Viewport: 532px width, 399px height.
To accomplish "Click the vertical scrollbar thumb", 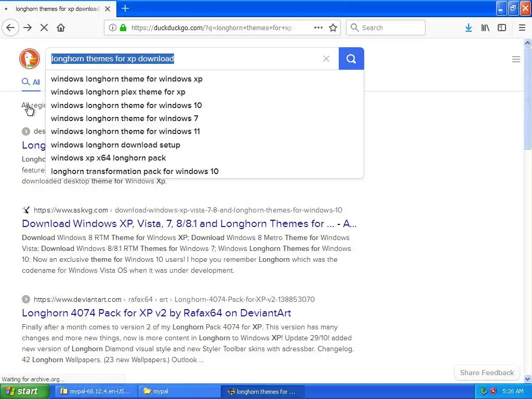I will 527,98.
